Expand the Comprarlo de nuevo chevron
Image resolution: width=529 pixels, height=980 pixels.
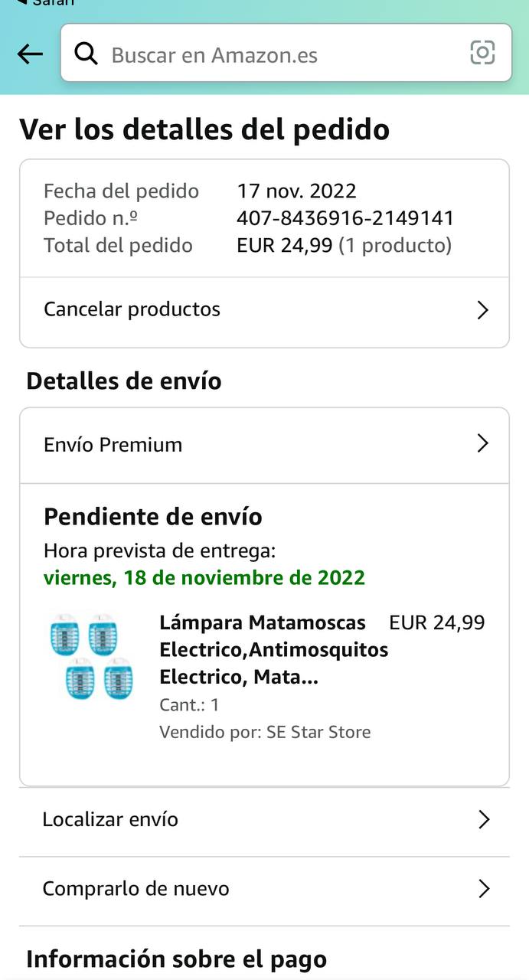[483, 889]
